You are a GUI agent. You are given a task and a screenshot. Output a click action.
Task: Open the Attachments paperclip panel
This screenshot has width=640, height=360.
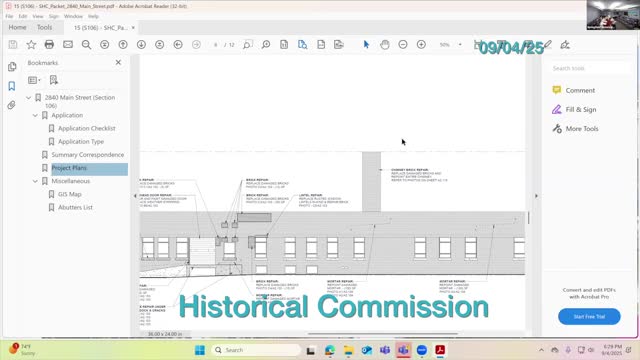11,105
